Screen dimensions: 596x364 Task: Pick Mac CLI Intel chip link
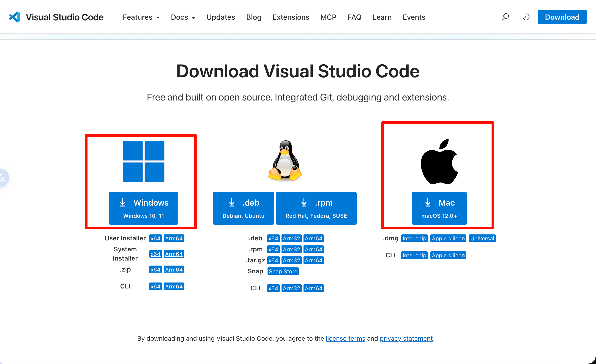point(414,255)
